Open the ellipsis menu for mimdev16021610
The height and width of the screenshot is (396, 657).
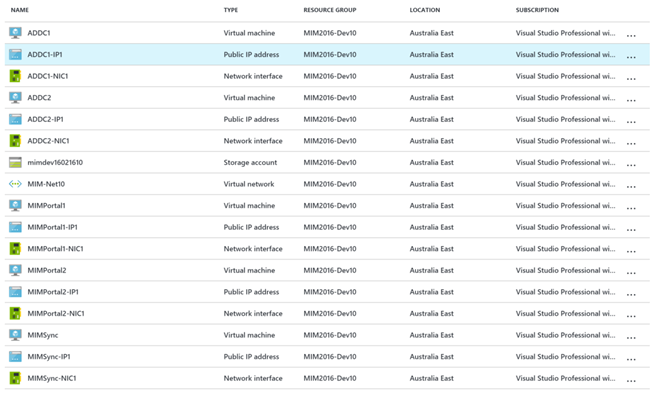pos(631,165)
